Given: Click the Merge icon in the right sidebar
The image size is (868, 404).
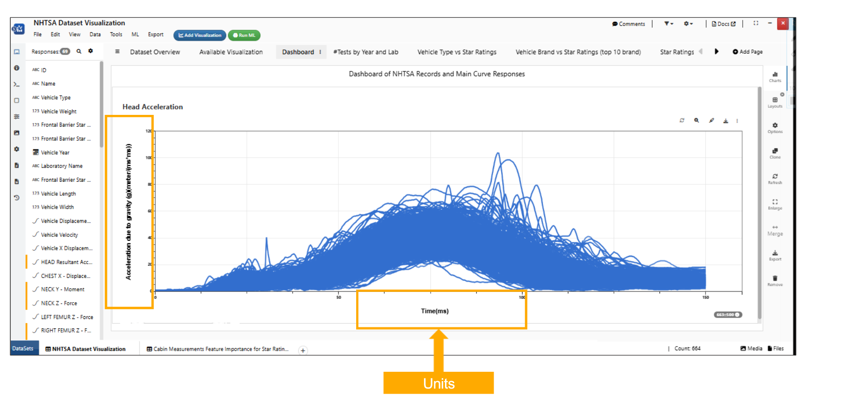Looking at the screenshot, I should point(775,230).
